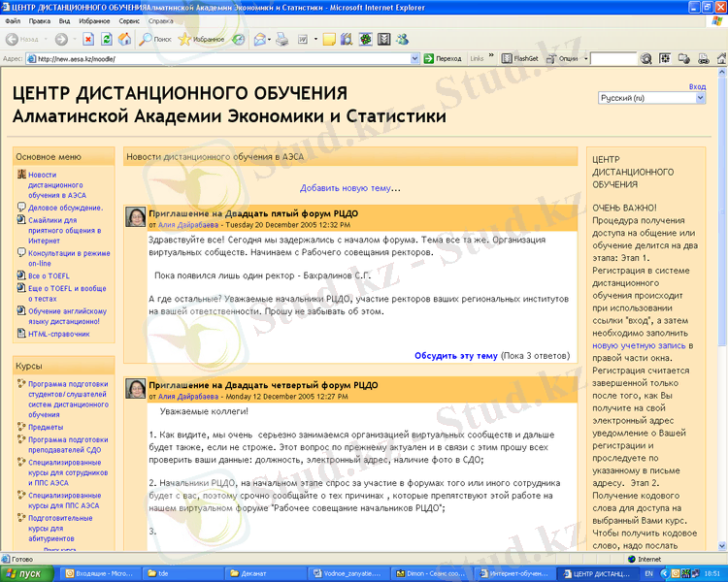728x582 pixels.
Task: Click the yellow note Discuss icon
Action: point(329,40)
